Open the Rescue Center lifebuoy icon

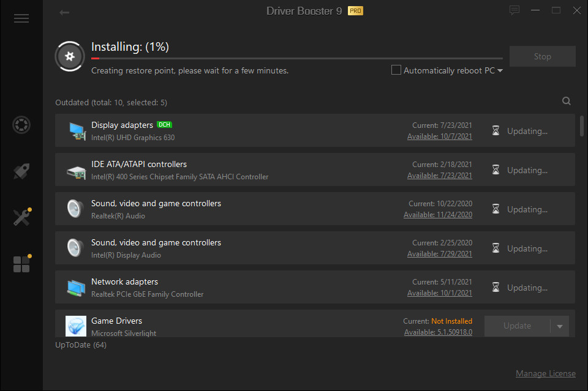click(21, 125)
